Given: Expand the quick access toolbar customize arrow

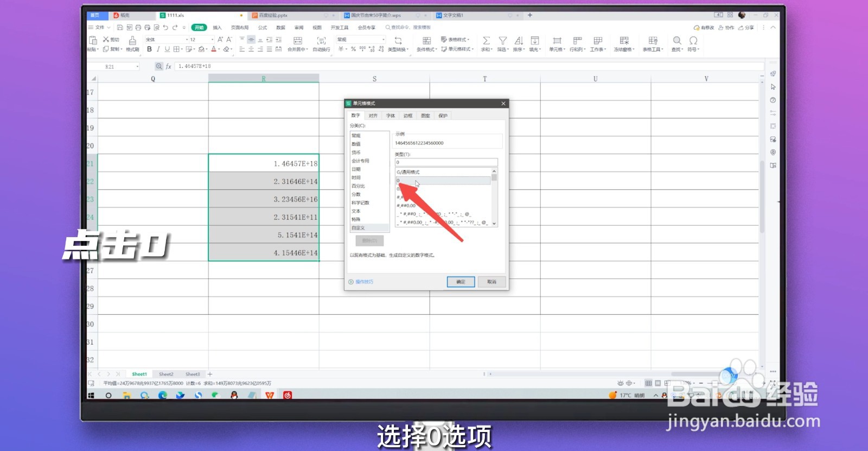Looking at the screenshot, I should (184, 27).
